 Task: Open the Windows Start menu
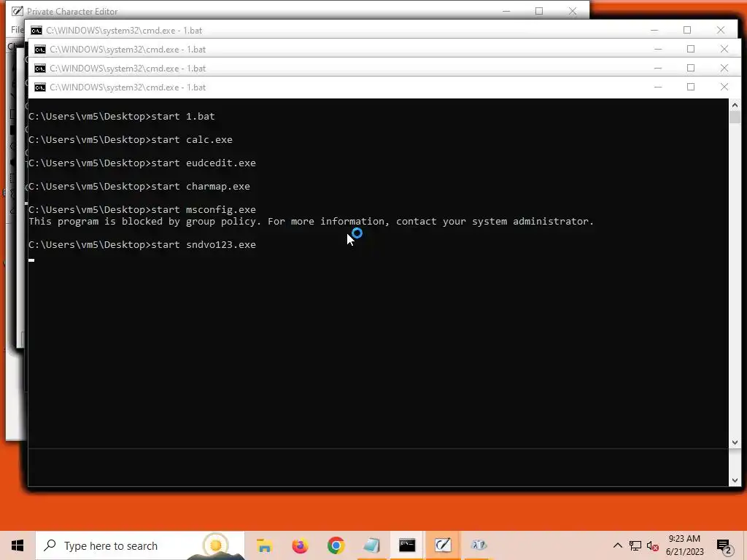click(18, 545)
